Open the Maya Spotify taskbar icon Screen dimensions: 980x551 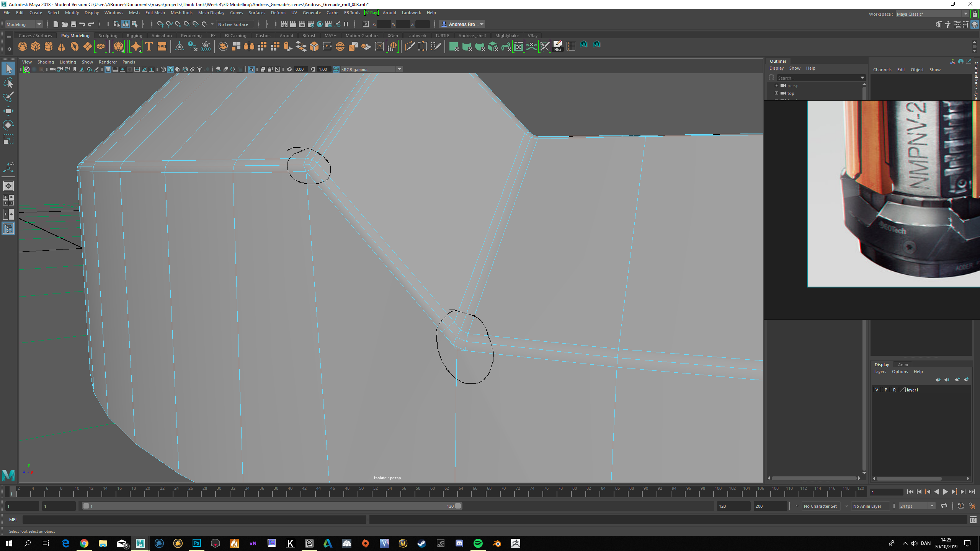[x=478, y=543]
